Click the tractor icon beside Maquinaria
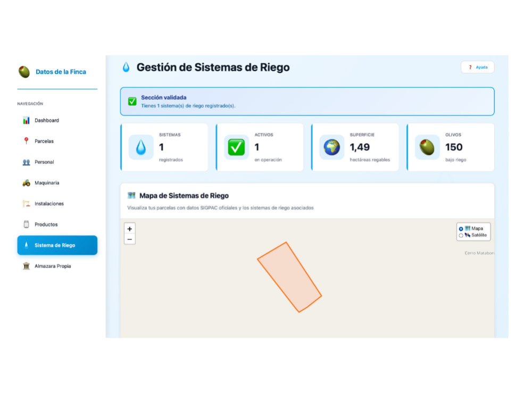Screen dimensions: 532x399 pos(26,183)
